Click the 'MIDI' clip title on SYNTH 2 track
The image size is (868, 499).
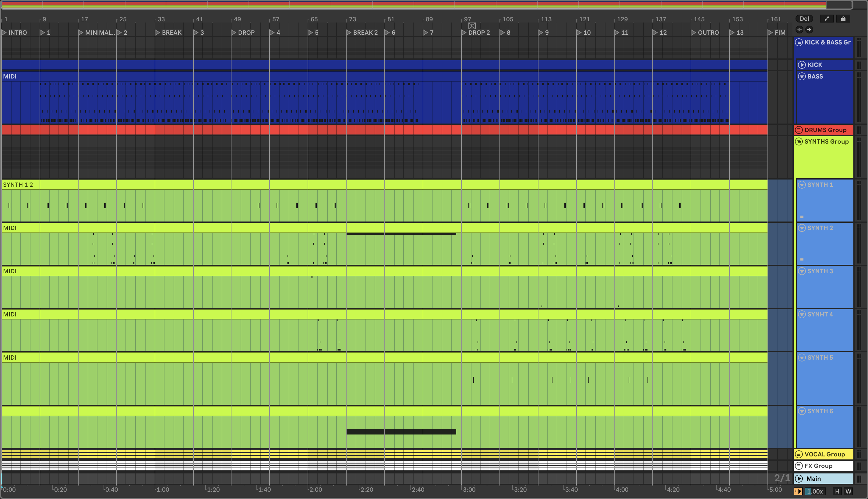point(10,228)
